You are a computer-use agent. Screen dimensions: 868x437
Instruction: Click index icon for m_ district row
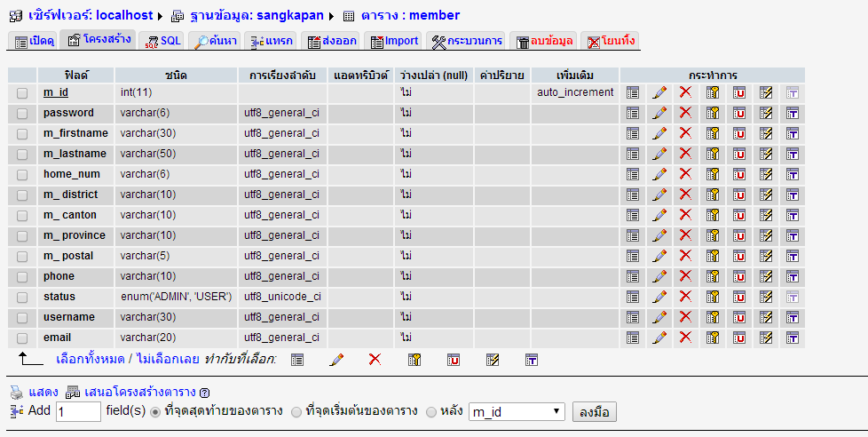tap(766, 195)
